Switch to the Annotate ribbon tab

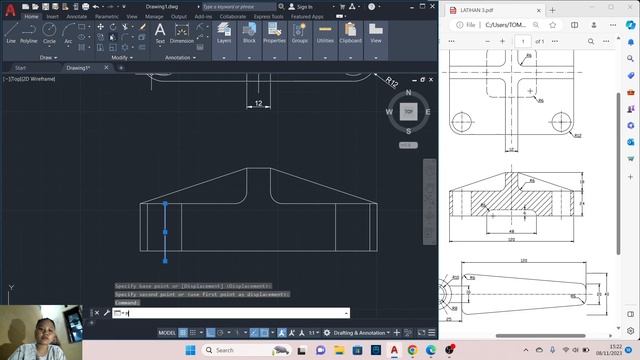[77, 17]
